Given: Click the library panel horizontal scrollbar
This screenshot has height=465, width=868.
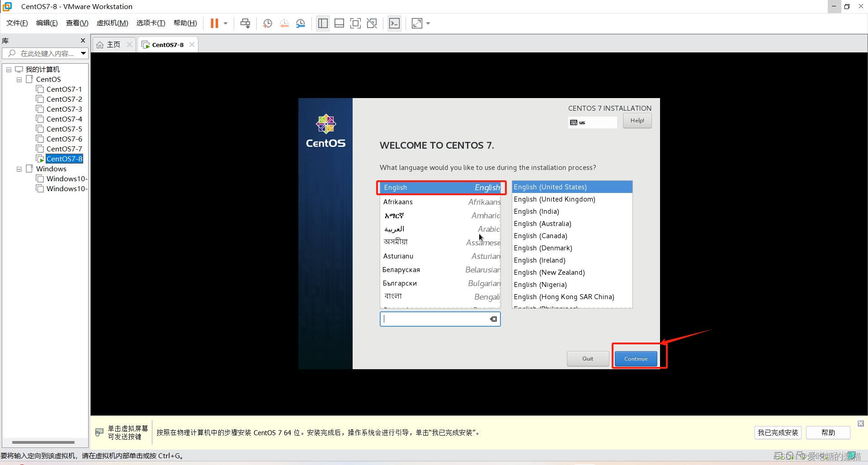Looking at the screenshot, I should pyautogui.click(x=43, y=442).
